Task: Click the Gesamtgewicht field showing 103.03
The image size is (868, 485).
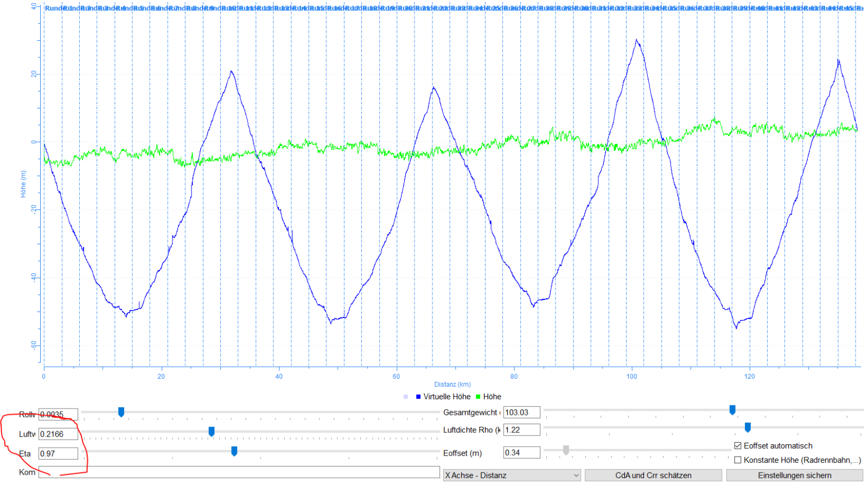Action: 521,412
